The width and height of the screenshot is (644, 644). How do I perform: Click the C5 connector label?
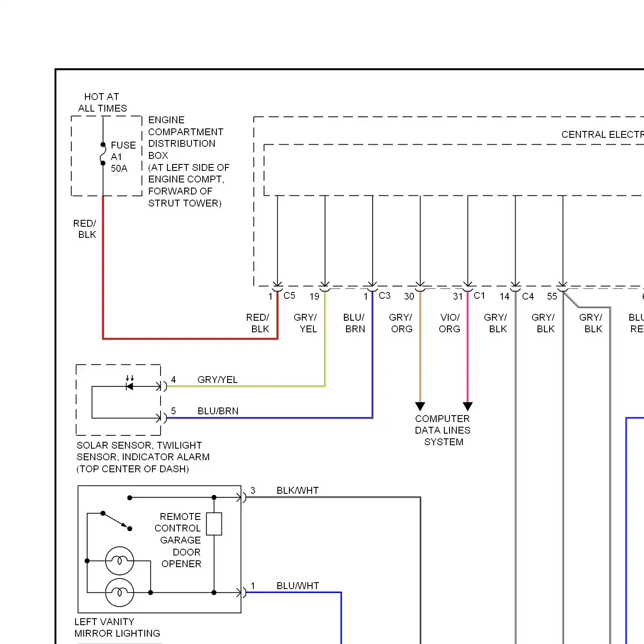(x=289, y=295)
